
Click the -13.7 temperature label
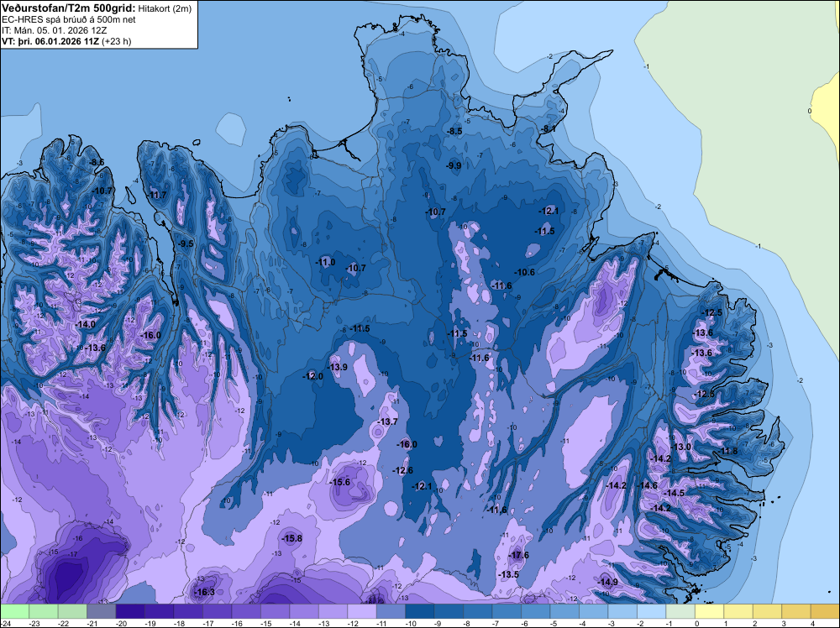point(387,421)
